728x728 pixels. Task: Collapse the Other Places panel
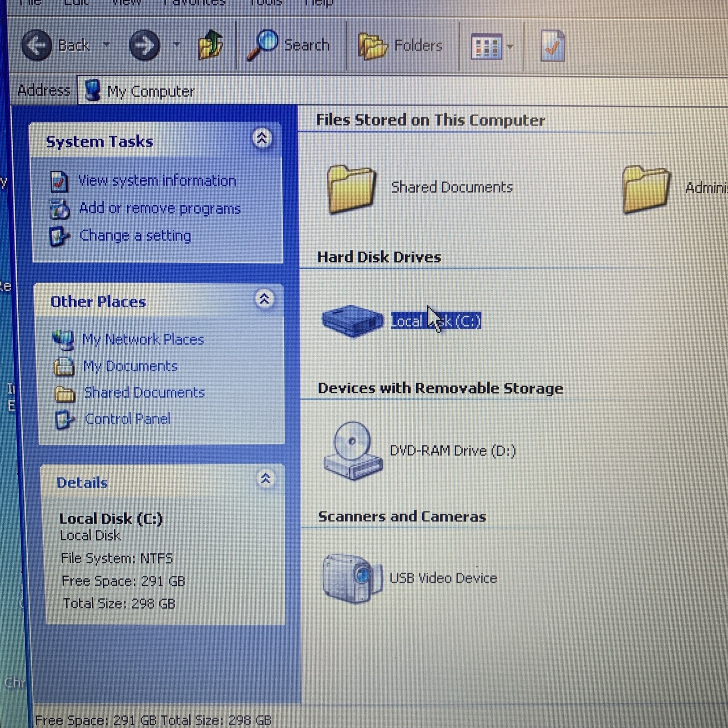264,299
